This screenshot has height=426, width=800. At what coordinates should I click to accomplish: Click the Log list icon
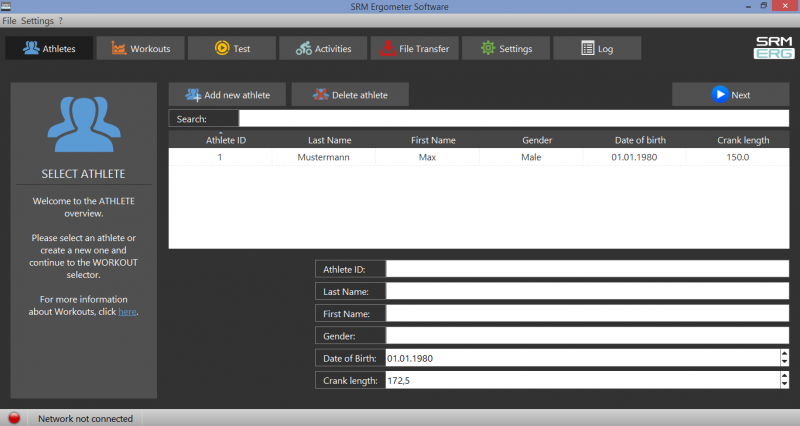coord(588,48)
